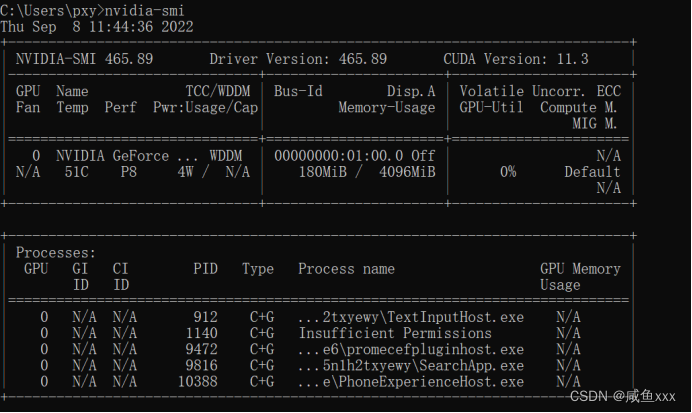Select the WDDM driver mode value
This screenshot has height=413, width=692.
pyautogui.click(x=226, y=156)
